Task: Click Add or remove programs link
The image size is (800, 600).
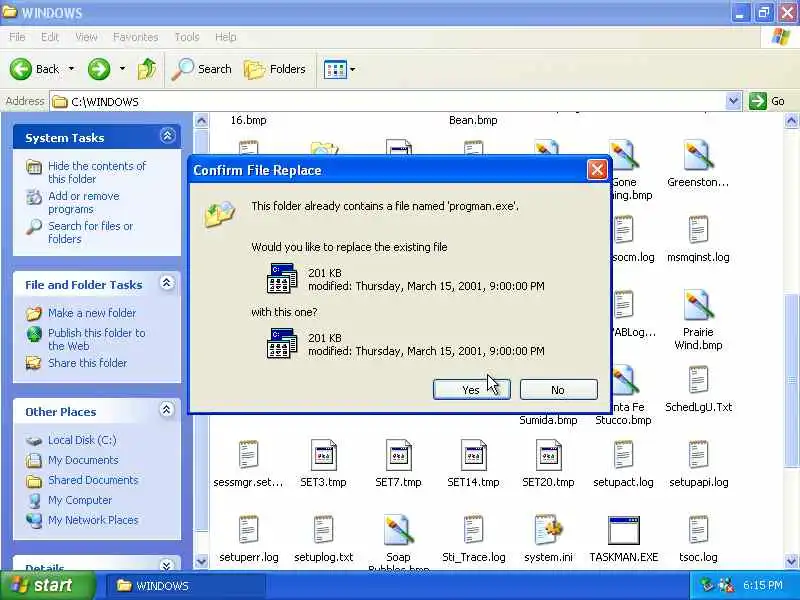Action: 84,203
